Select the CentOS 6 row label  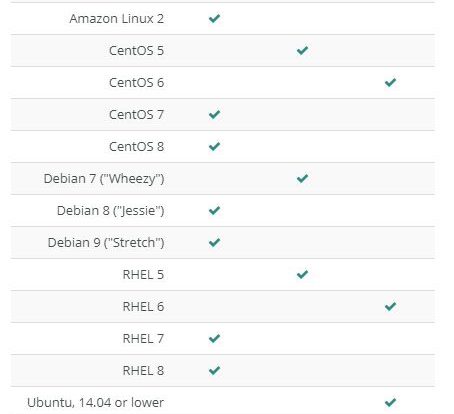click(137, 83)
